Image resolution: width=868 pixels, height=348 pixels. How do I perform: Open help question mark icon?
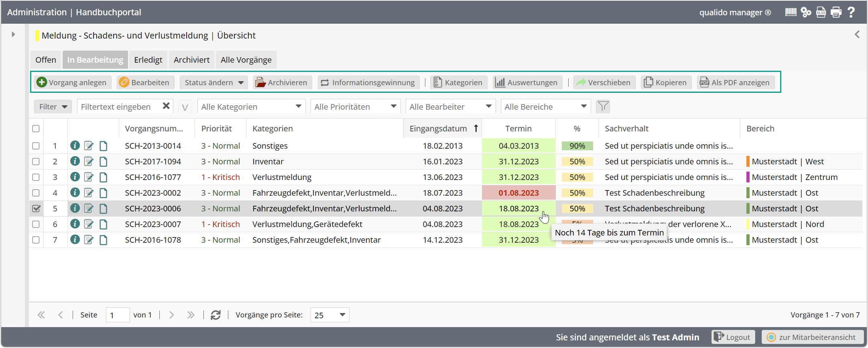pos(851,12)
